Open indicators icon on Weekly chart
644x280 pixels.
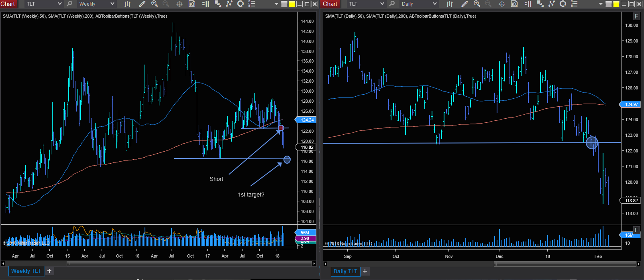click(x=229, y=4)
